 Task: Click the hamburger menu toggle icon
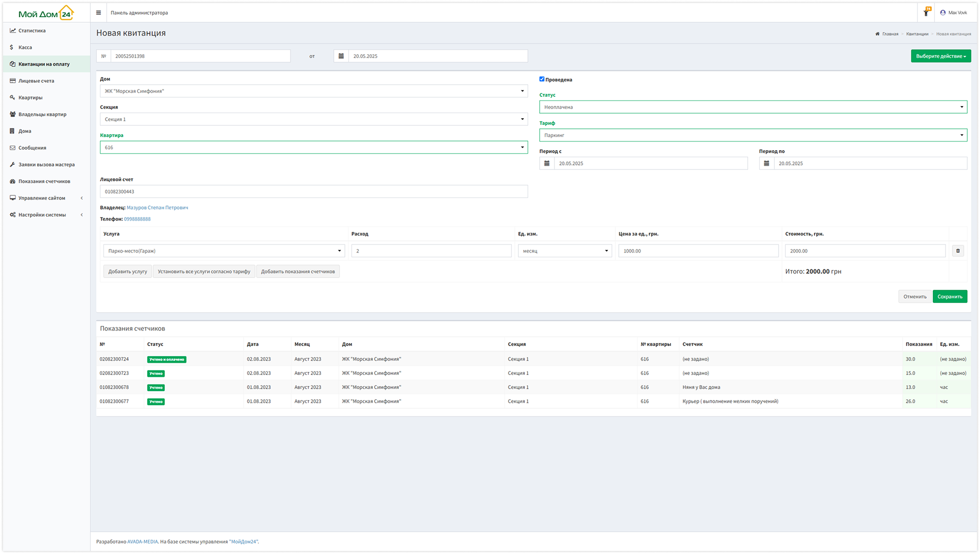pyautogui.click(x=98, y=13)
